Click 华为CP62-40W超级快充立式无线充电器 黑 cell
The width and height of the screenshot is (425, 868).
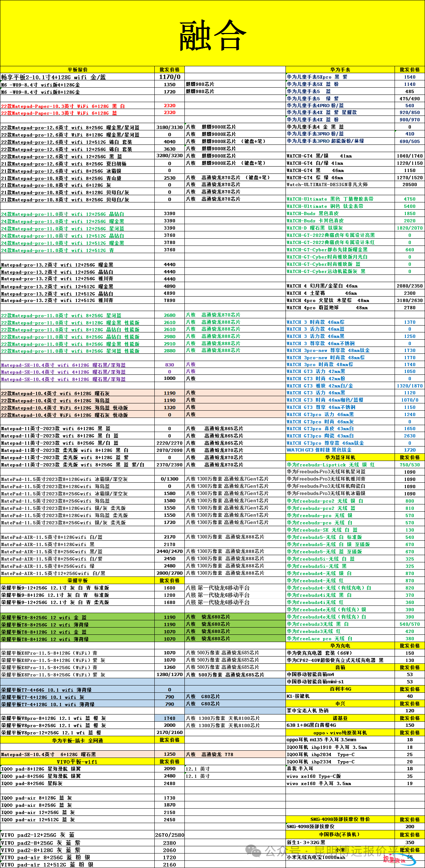pos(340,660)
